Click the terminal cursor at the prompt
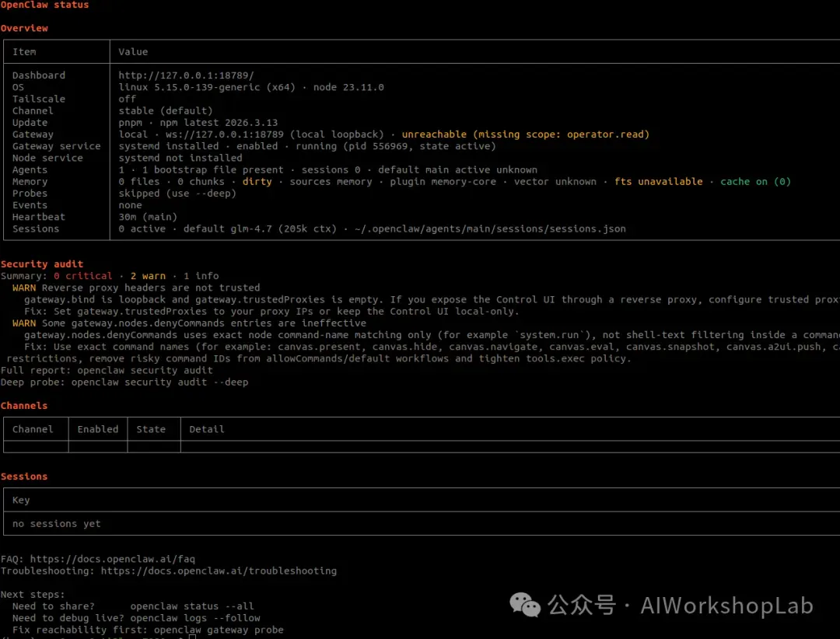The height and width of the screenshot is (639, 840). click(x=192, y=637)
